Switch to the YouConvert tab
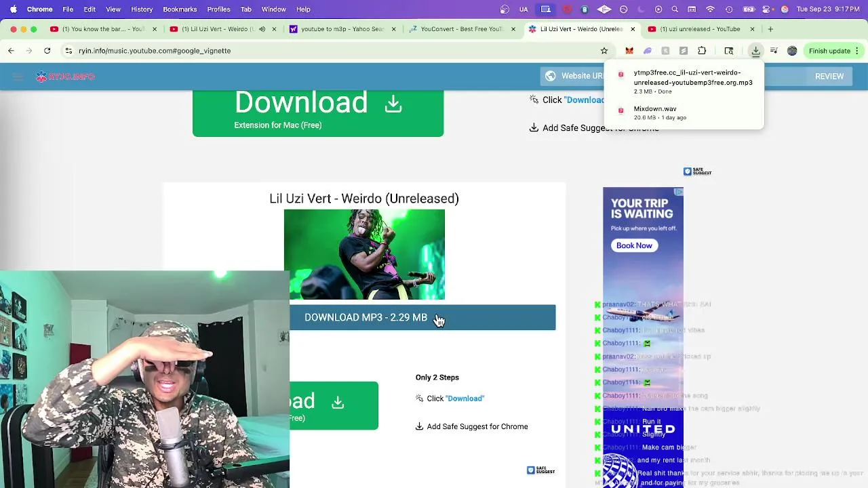The image size is (868, 488). click(x=462, y=29)
